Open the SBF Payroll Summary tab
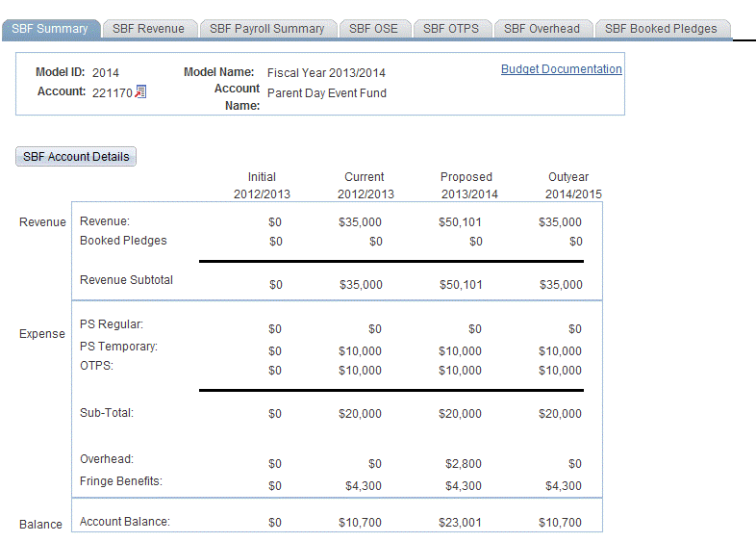The width and height of the screenshot is (756, 542). [x=267, y=29]
